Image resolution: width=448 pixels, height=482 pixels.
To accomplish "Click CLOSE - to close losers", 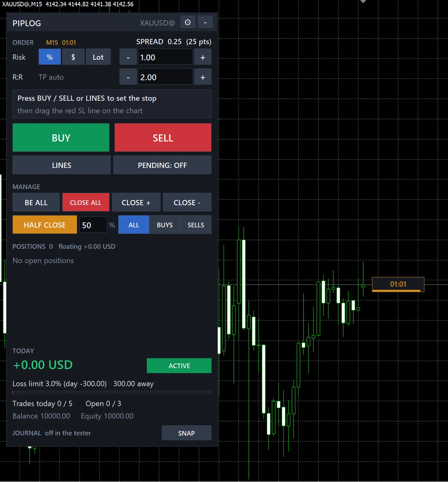I will pos(187,202).
